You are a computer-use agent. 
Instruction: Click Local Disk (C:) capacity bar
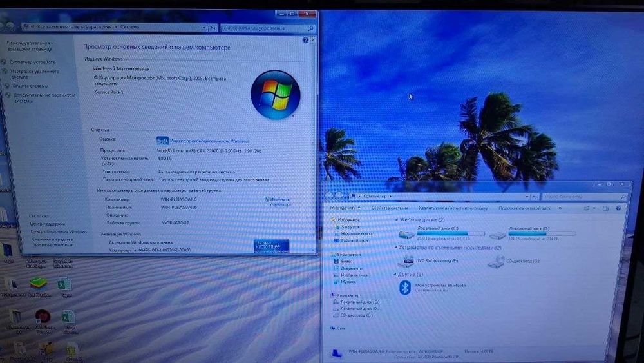pyautogui.click(x=451, y=233)
